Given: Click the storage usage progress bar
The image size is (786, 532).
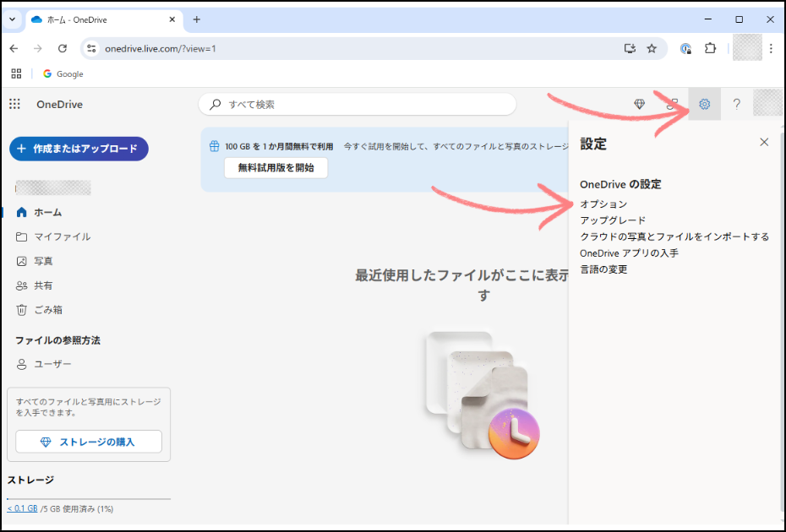Looking at the screenshot, I should (x=89, y=499).
